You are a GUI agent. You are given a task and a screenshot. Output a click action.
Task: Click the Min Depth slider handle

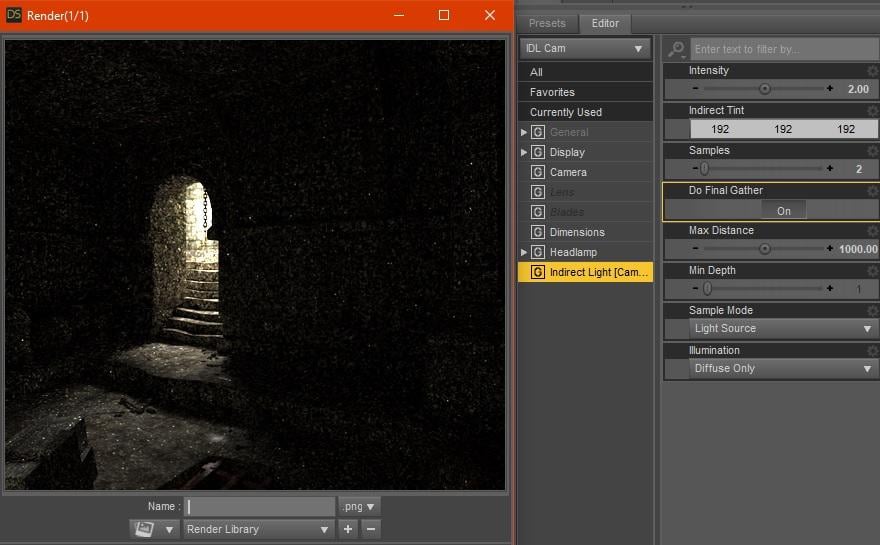[x=708, y=288]
